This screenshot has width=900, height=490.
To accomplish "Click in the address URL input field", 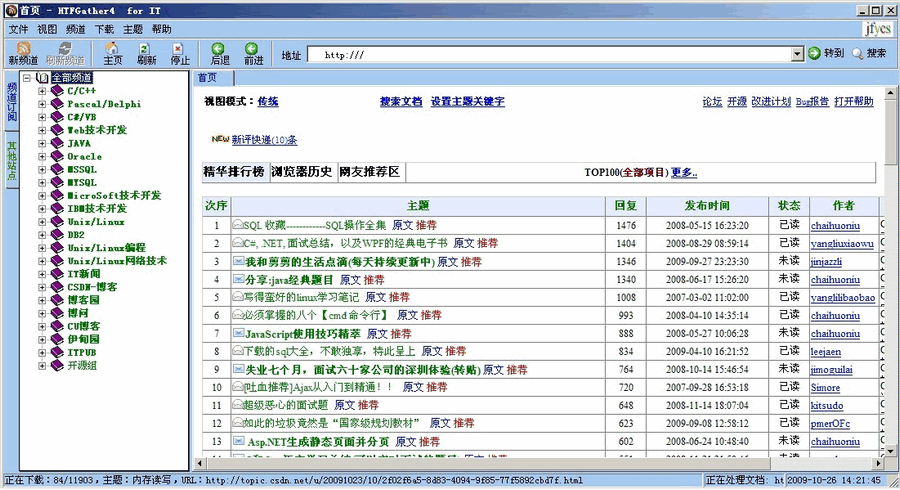I will [550, 55].
